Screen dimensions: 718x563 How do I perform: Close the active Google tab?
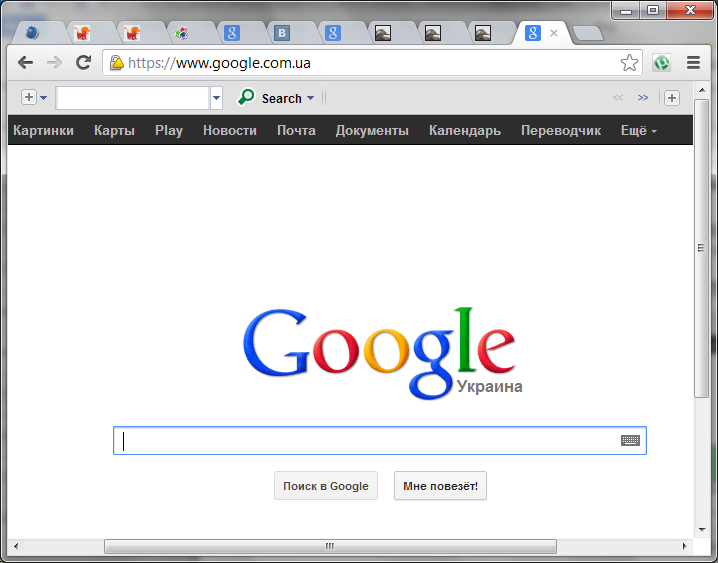pyautogui.click(x=554, y=33)
